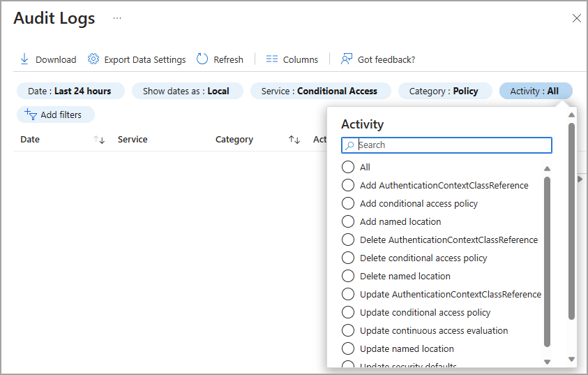Viewport: 588px width, 375px height.
Task: Sort by the Category column arrows
Action: click(x=294, y=140)
